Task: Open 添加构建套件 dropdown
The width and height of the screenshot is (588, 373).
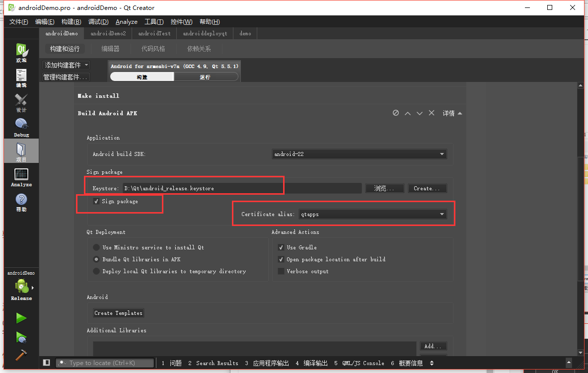Action: 66,65
